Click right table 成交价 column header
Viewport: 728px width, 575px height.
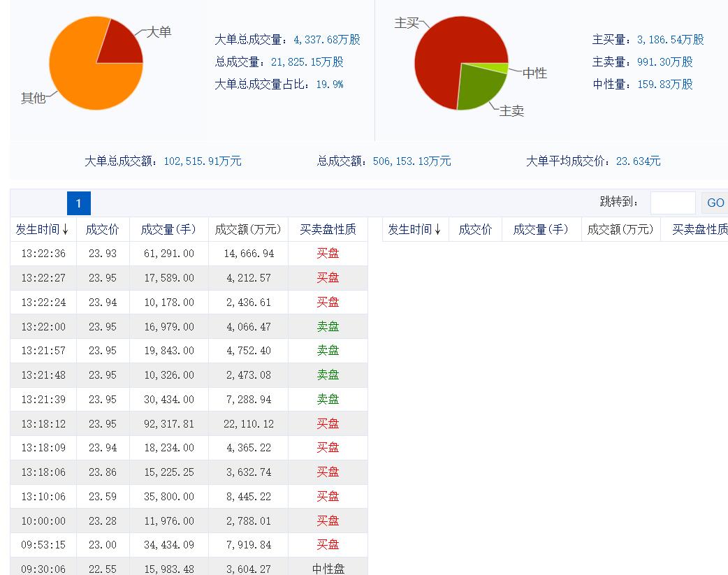click(x=475, y=229)
